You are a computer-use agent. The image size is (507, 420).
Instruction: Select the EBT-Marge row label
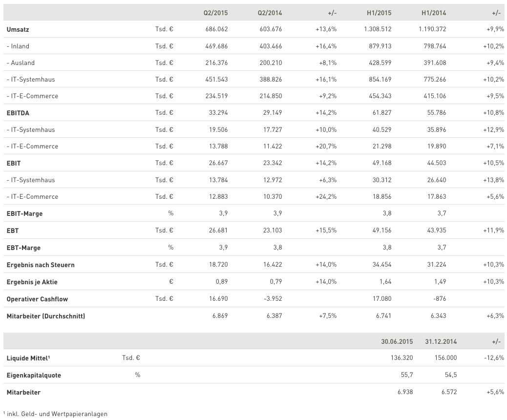tap(22, 248)
